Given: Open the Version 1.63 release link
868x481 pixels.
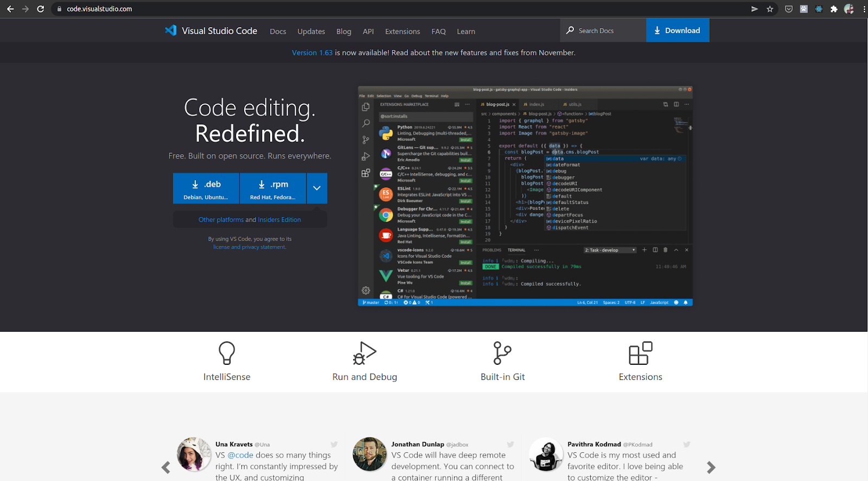Looking at the screenshot, I should pos(312,53).
